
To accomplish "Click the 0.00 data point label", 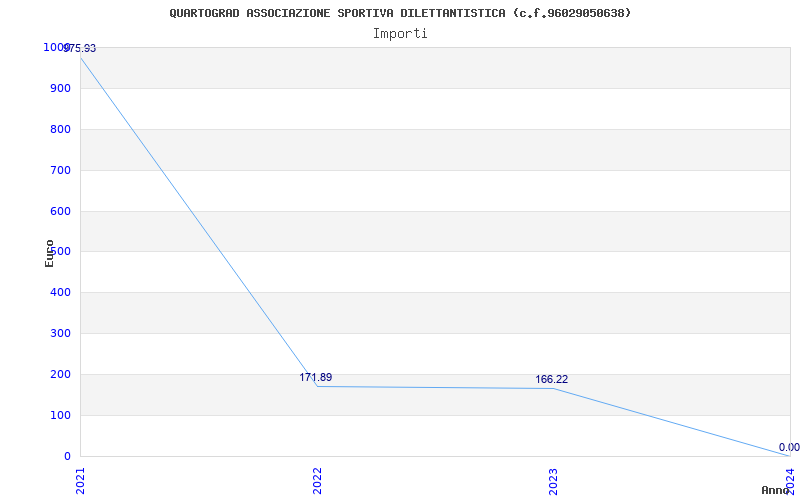I will coord(789,447).
